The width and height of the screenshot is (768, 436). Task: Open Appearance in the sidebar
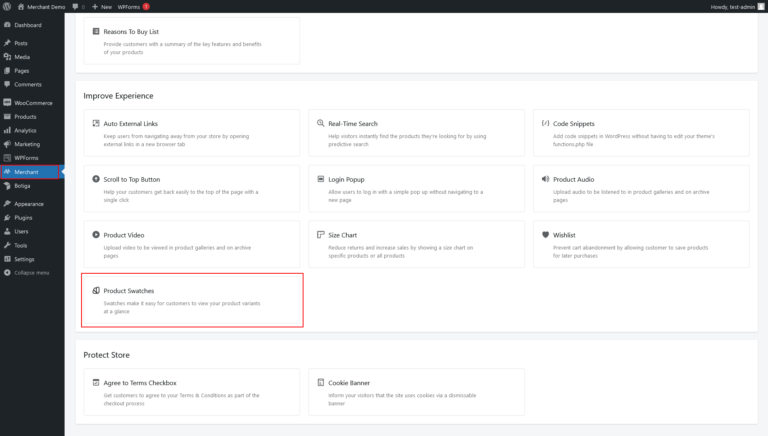click(x=32, y=204)
